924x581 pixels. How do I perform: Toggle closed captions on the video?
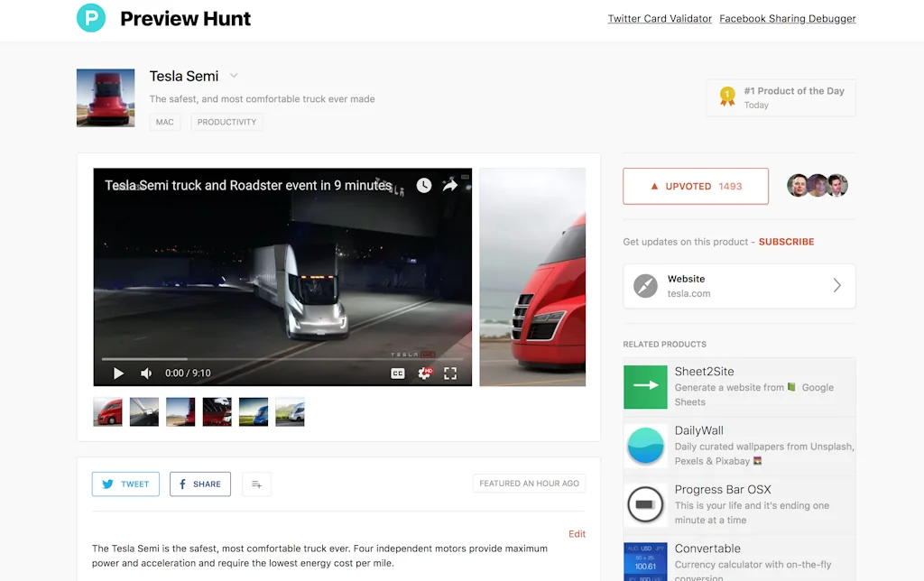tap(398, 373)
